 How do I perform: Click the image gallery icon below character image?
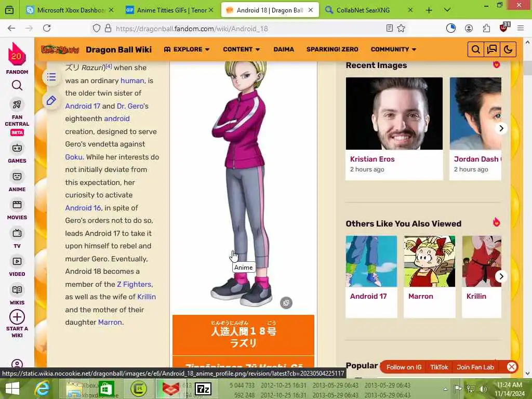click(x=286, y=303)
